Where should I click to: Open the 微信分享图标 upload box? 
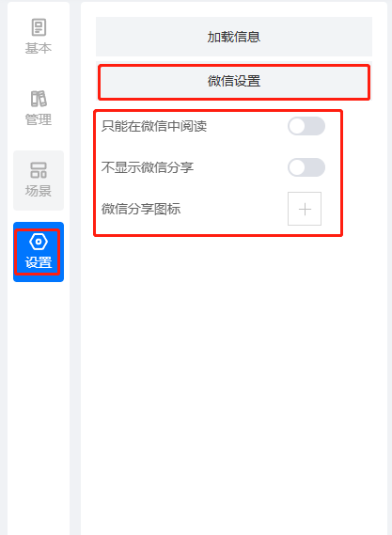(x=305, y=209)
